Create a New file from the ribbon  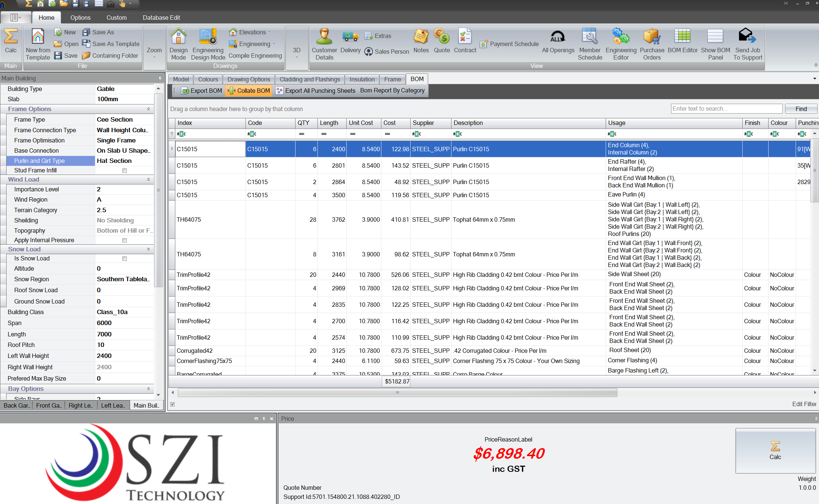click(65, 32)
